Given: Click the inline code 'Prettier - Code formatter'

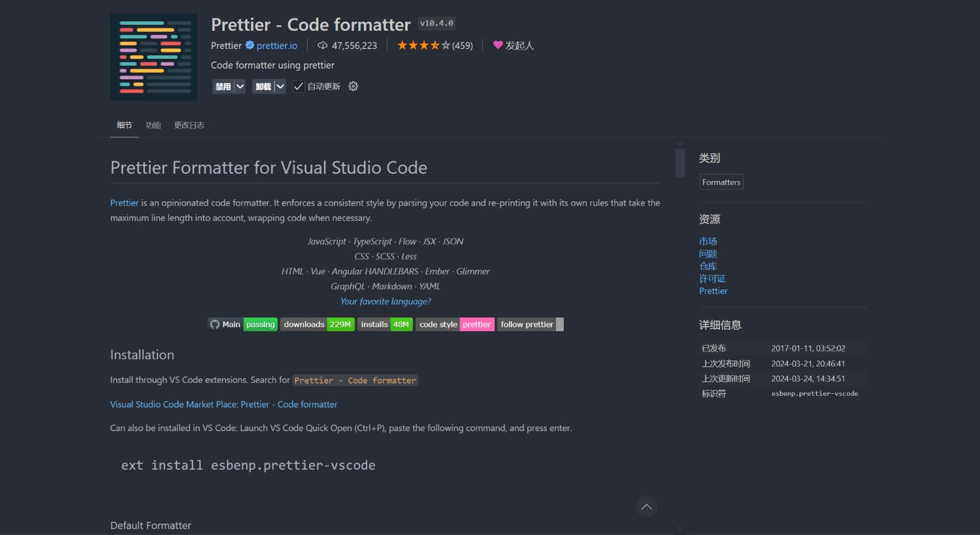Looking at the screenshot, I should point(355,380).
